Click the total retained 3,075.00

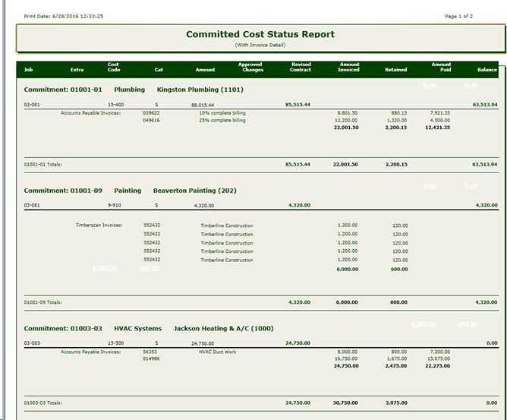coord(396,403)
